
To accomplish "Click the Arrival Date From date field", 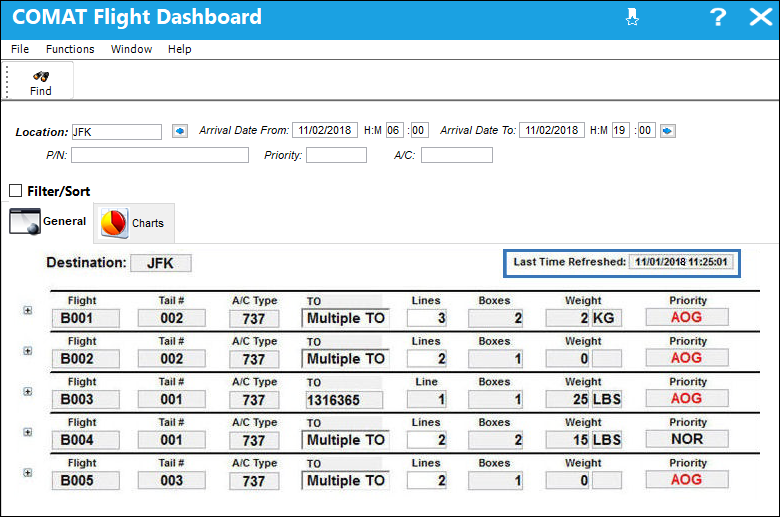I will (x=325, y=130).
